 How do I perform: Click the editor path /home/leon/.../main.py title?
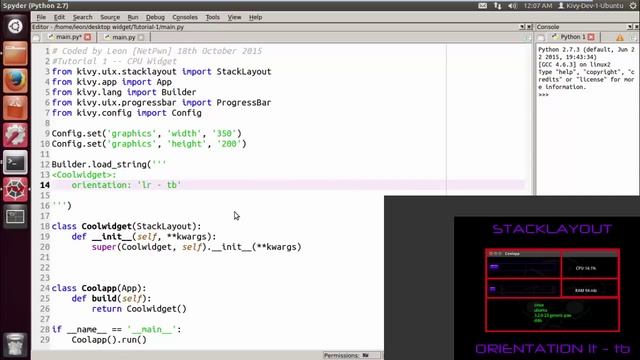tap(108, 27)
